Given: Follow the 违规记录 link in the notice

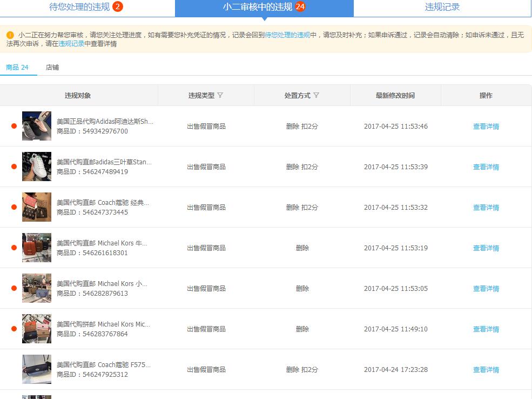Looking at the screenshot, I should pos(71,44).
